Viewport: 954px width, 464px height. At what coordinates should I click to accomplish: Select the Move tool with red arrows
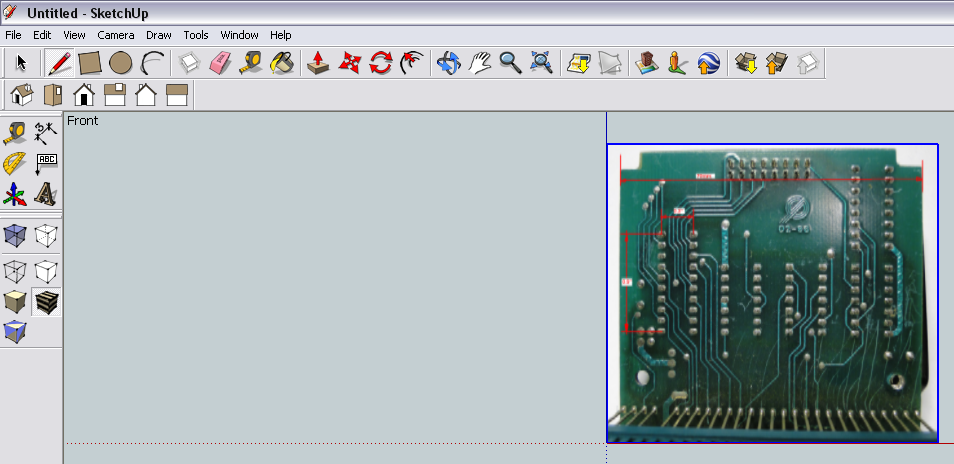tap(349, 63)
